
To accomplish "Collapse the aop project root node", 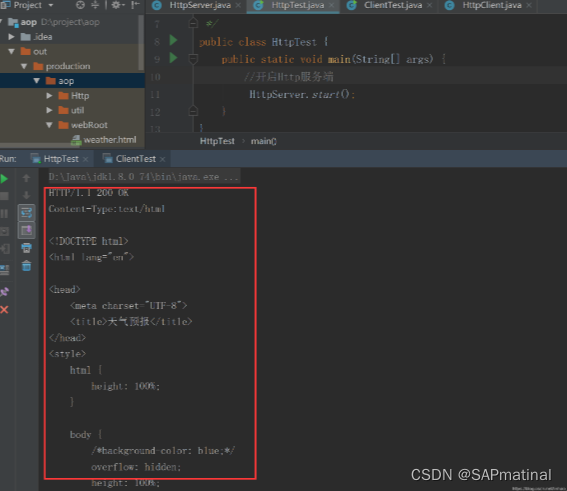I will pos(1,22).
